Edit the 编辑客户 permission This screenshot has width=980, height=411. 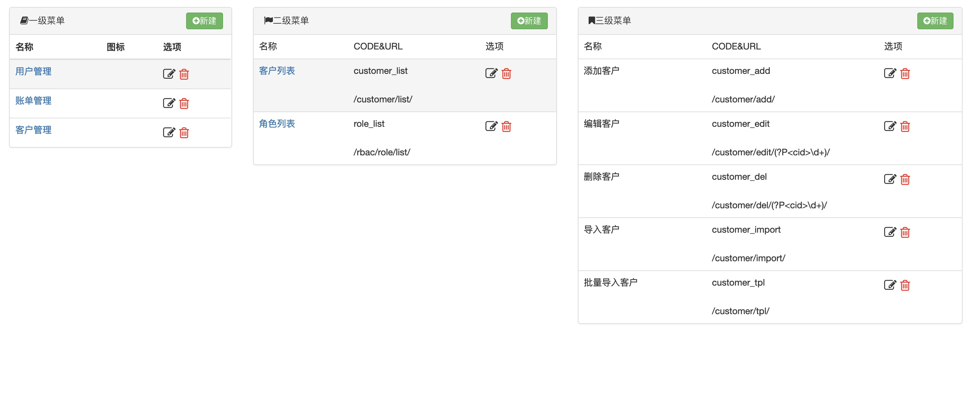point(890,126)
